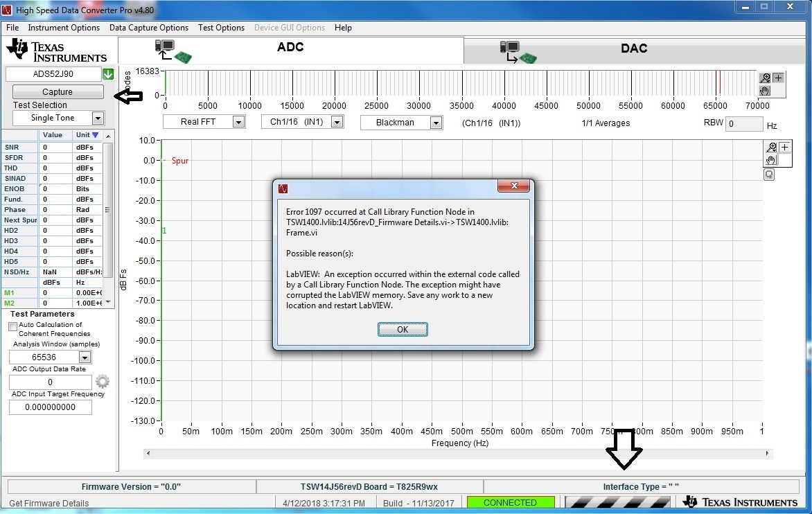Click the results table scroll up arrow
The width and height of the screenshot is (812, 514).
[x=107, y=136]
